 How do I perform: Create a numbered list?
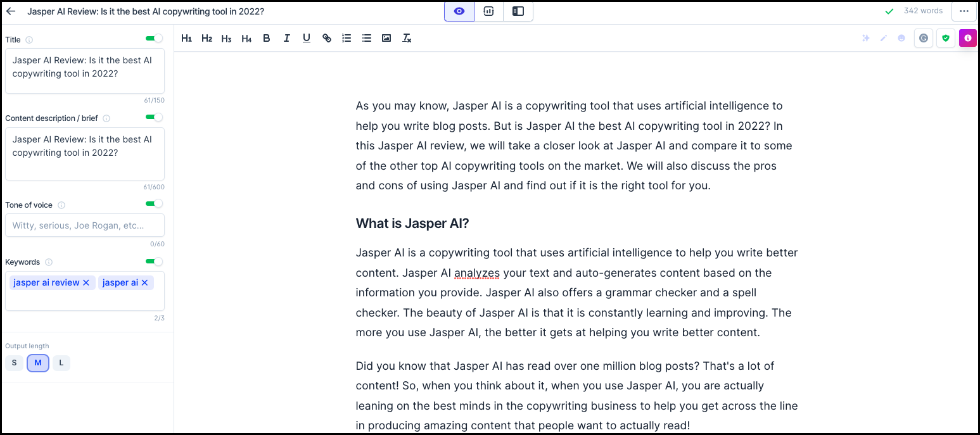347,38
